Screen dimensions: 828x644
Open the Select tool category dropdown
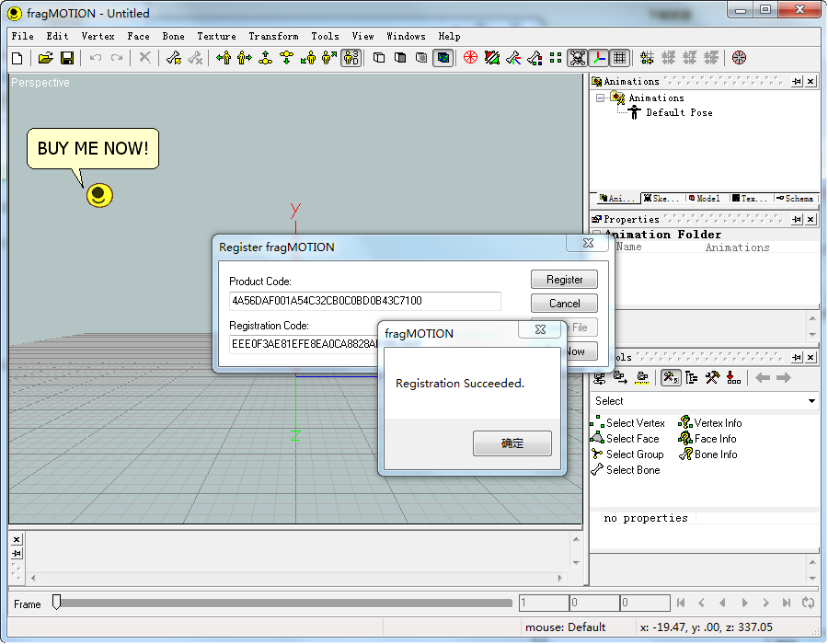811,401
